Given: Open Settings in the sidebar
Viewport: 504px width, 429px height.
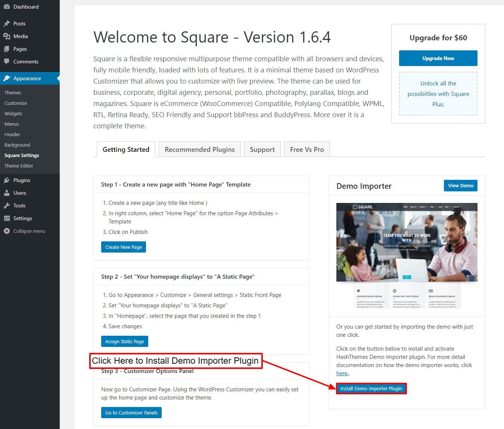Looking at the screenshot, I should pyautogui.click(x=30, y=218).
